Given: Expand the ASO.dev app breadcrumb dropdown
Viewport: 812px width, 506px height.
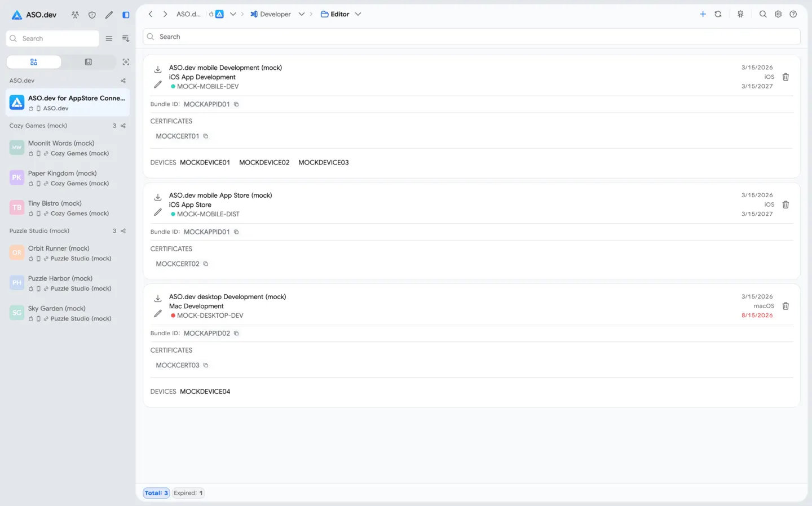Looking at the screenshot, I should pyautogui.click(x=233, y=14).
